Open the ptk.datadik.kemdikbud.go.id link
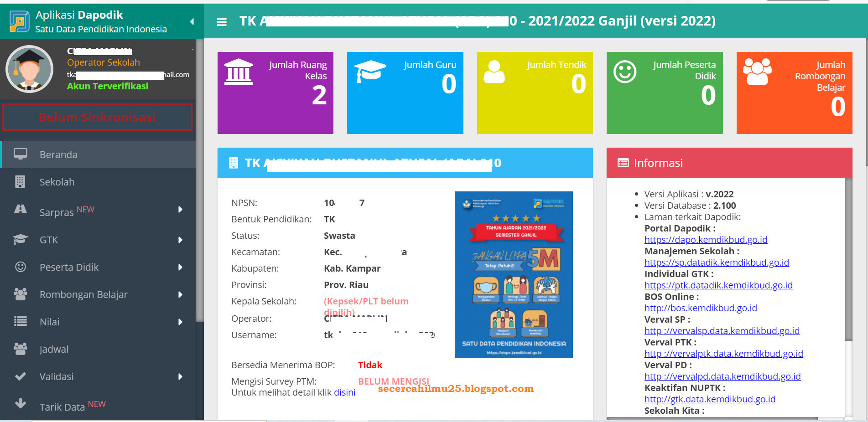This screenshot has width=868, height=422. coord(718,285)
